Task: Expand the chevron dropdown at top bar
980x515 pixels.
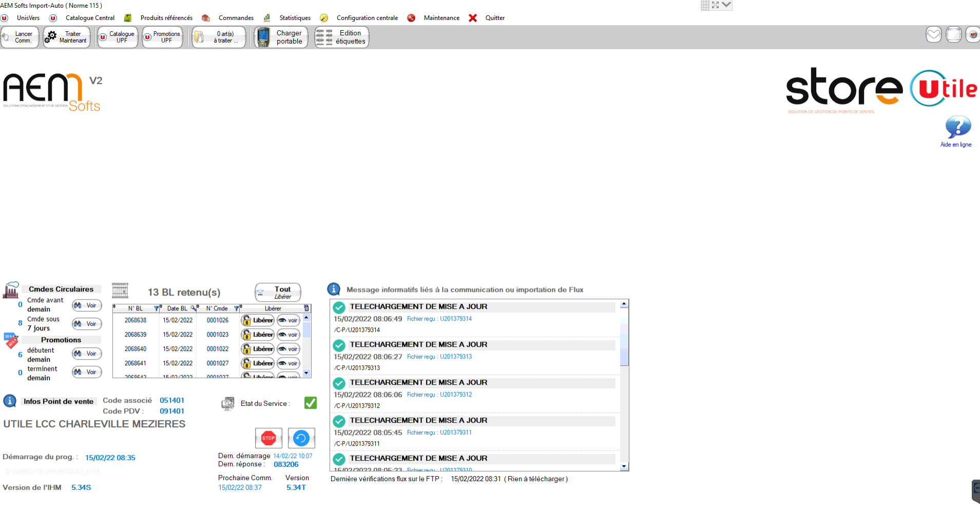Action: (x=726, y=5)
